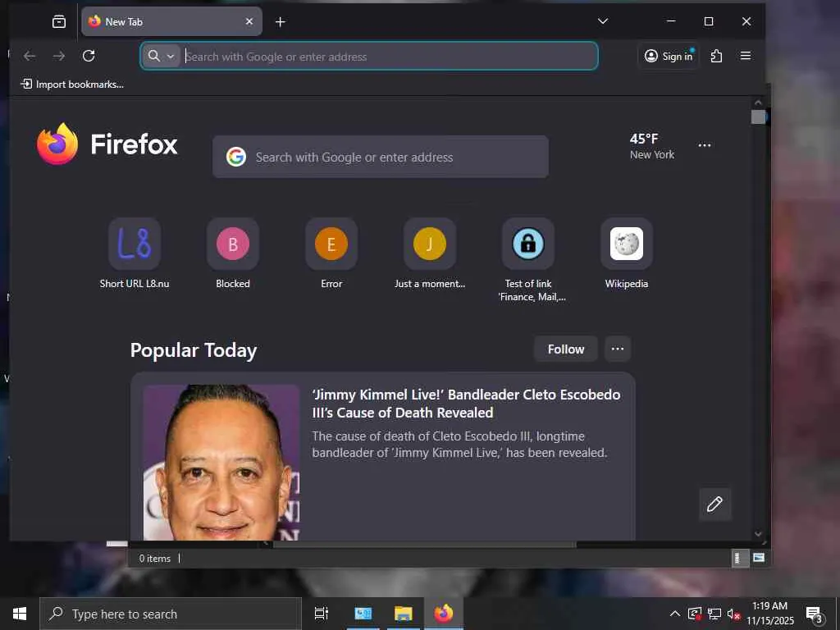Open the Wikipedia shortcut tile
This screenshot has height=630, width=840.
point(626,254)
